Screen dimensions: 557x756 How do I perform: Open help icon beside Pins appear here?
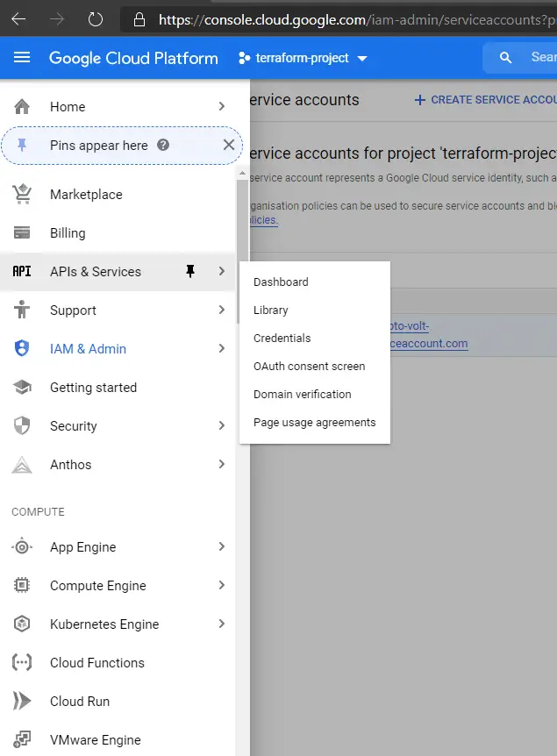(x=163, y=145)
